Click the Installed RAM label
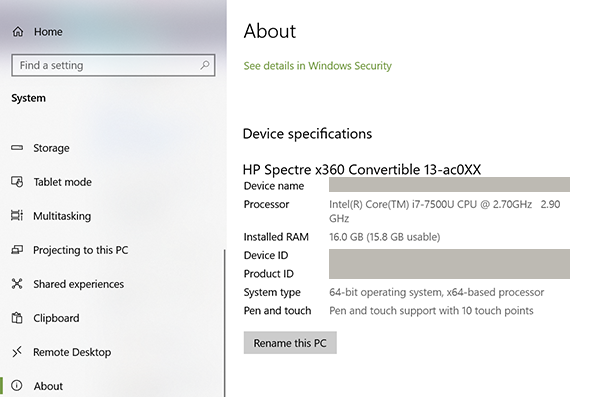 point(276,237)
